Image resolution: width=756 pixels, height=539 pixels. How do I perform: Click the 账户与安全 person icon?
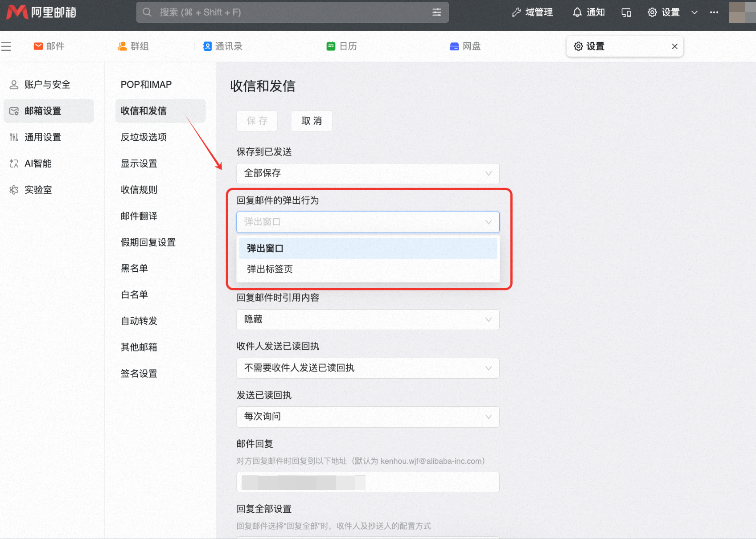[x=14, y=84]
